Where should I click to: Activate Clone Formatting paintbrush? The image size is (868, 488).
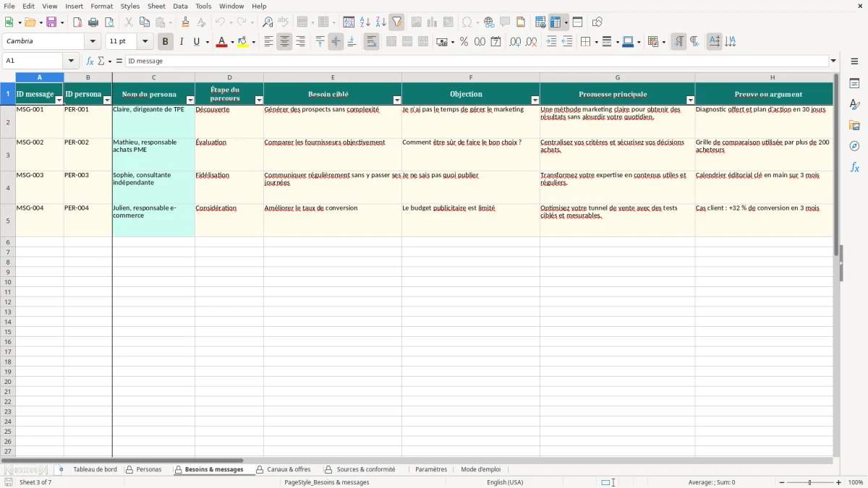186,22
